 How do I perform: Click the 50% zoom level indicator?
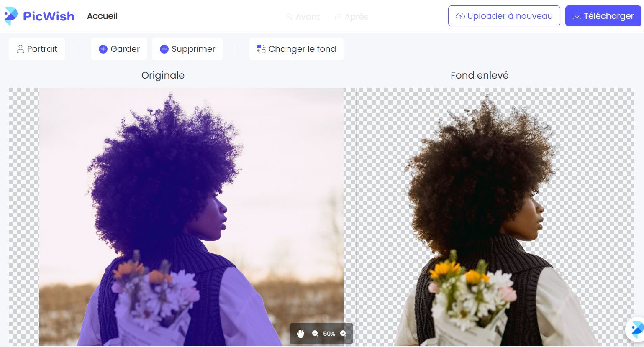[x=329, y=334]
